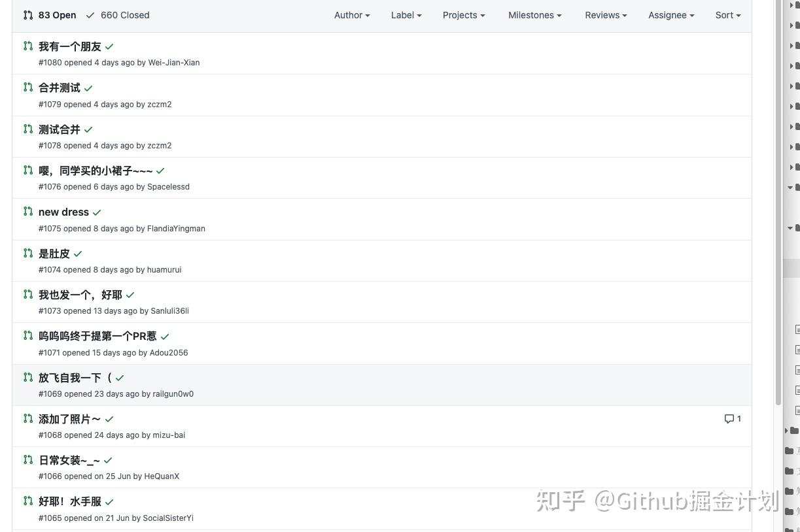This screenshot has height=532, width=800.
Task: Open author profile railgun0w0
Action: tap(173, 394)
